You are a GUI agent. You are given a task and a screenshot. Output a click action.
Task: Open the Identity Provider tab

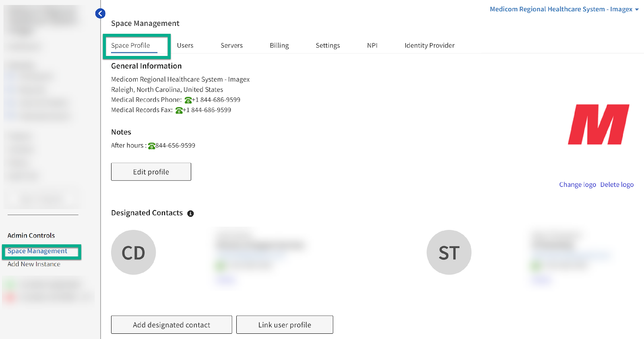pos(429,45)
